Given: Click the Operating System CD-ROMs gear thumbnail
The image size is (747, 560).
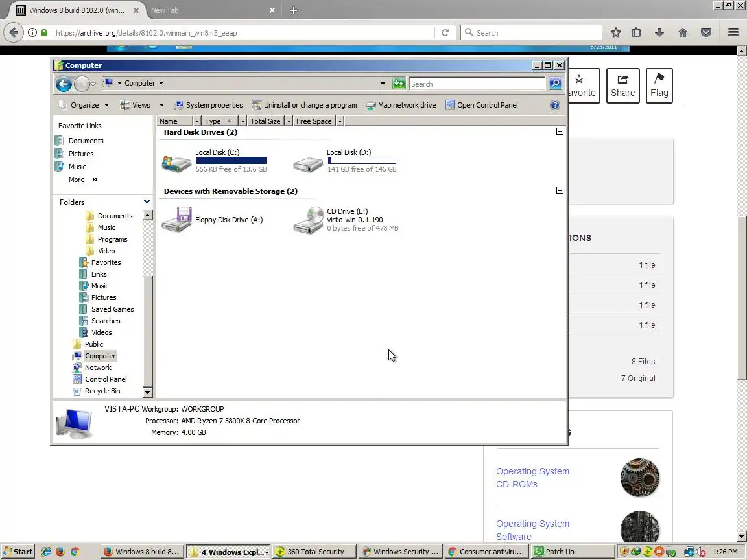Looking at the screenshot, I should (x=640, y=478).
